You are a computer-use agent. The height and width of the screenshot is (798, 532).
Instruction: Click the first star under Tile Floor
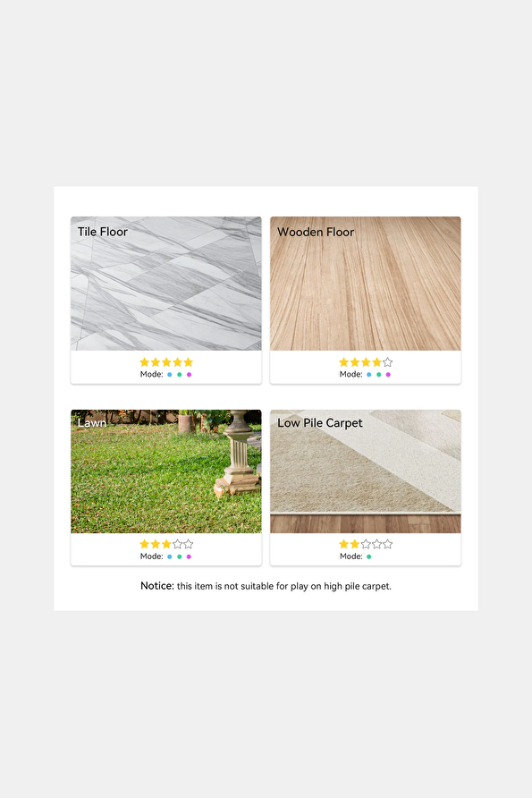coord(145,361)
